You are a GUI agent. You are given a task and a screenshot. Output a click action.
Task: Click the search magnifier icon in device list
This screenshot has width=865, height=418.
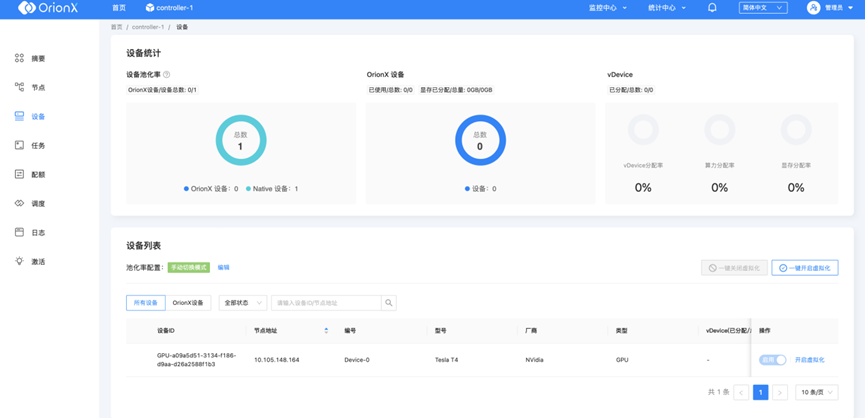coord(389,303)
